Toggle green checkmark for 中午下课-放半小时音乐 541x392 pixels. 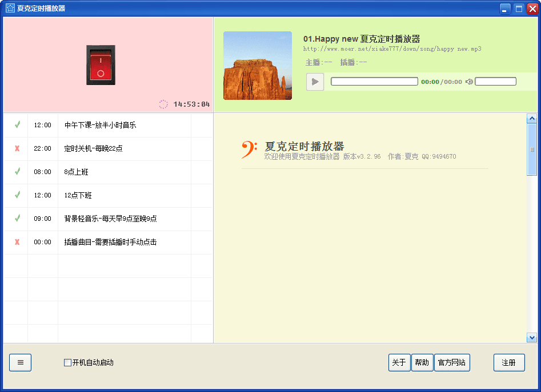[17, 125]
